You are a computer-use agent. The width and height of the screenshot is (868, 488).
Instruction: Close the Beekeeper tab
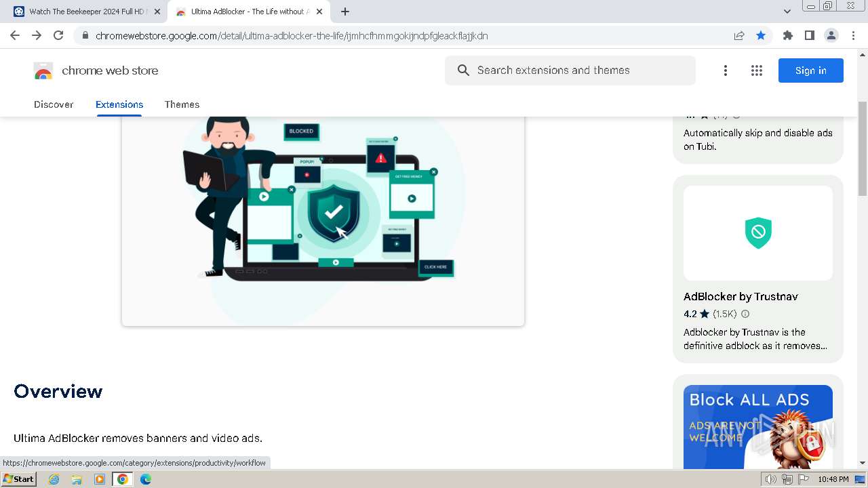(x=157, y=12)
